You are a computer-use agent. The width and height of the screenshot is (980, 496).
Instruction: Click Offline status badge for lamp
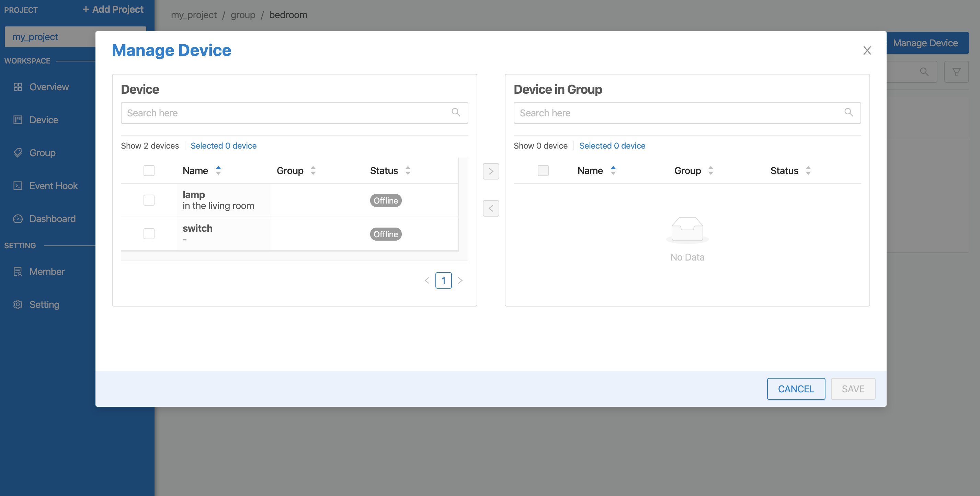(386, 200)
